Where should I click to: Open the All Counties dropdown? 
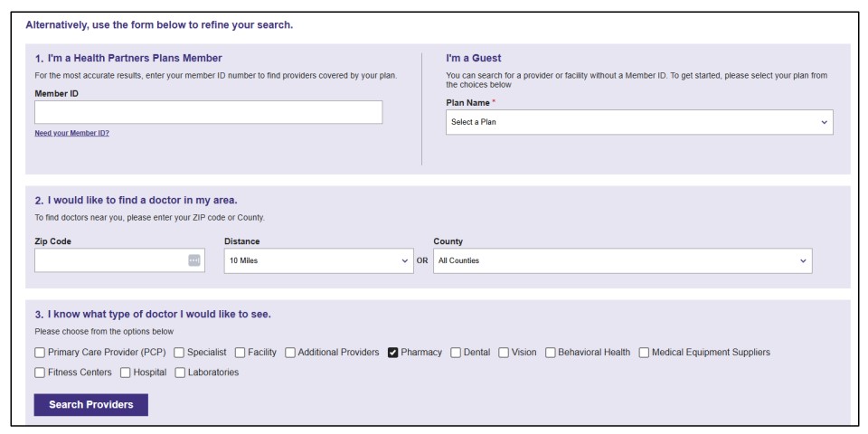click(x=623, y=260)
